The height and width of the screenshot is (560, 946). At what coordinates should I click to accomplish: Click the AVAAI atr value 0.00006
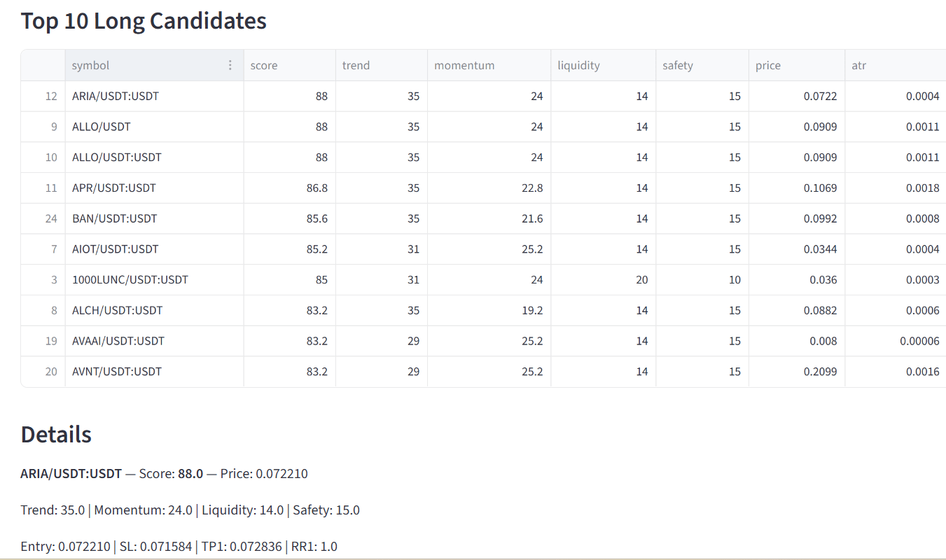point(896,341)
